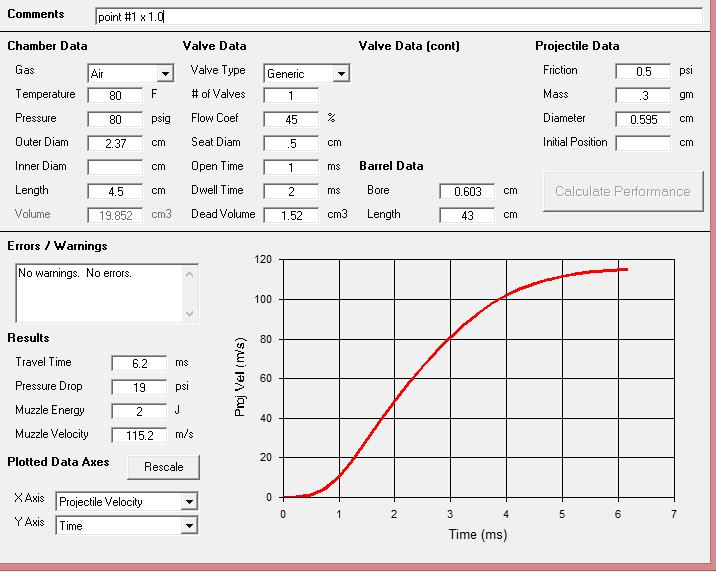This screenshot has height=572, width=716.
Task: Click the Comments text field
Action: coord(398,17)
